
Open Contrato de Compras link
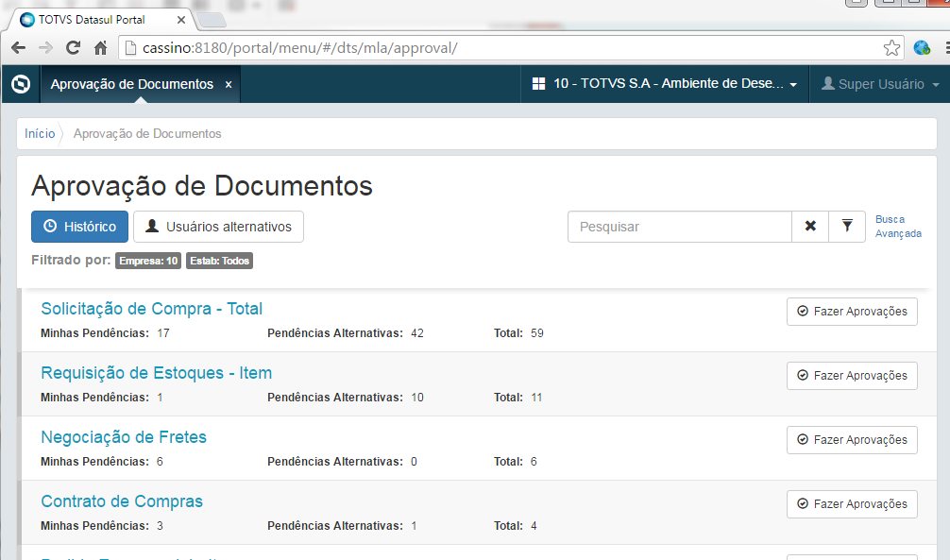tap(122, 501)
